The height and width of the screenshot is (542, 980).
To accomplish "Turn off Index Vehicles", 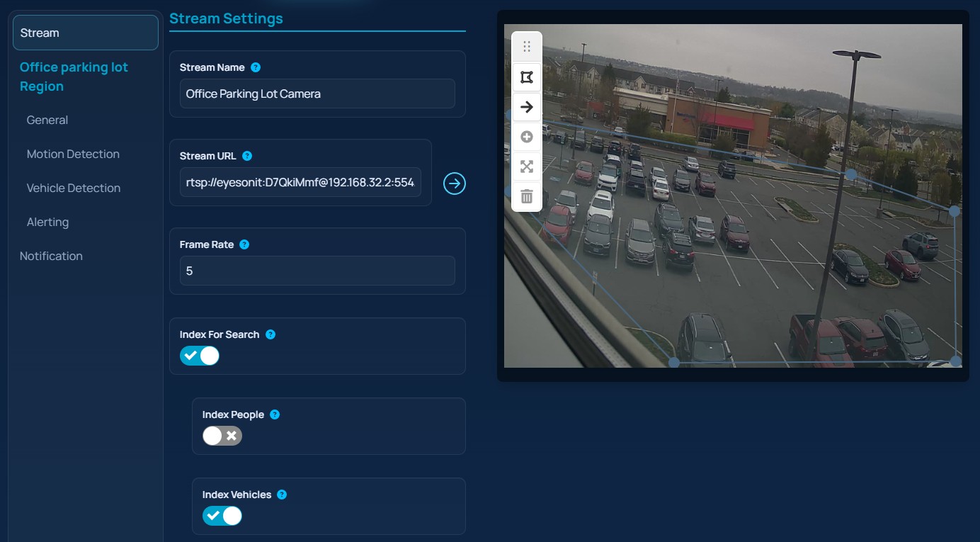I will 223,516.
